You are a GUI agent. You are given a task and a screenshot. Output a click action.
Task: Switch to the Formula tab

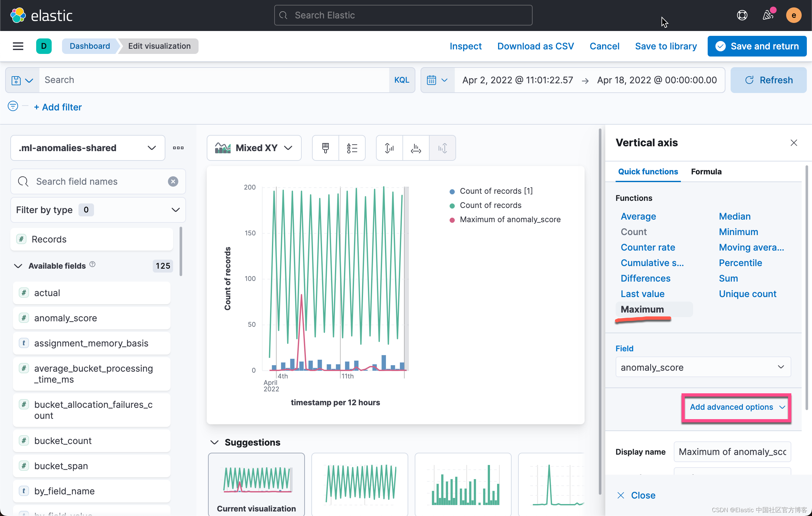[x=706, y=171]
